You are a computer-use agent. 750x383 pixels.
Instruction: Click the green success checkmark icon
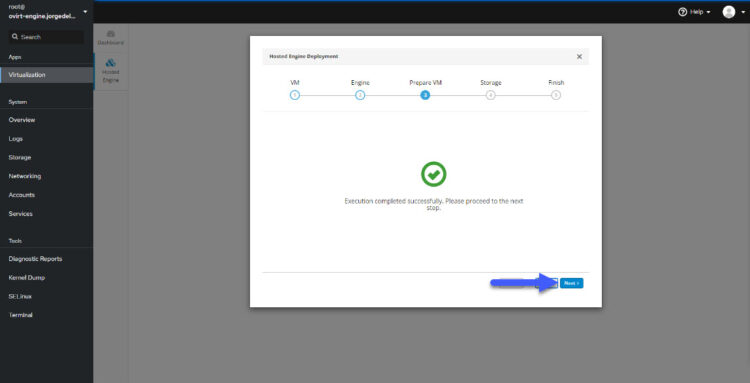tap(433, 175)
